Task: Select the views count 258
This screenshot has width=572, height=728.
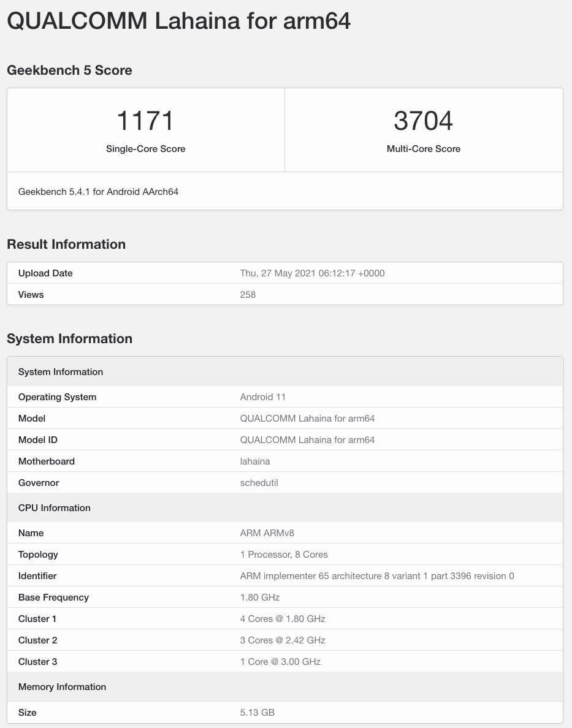Action: click(248, 294)
